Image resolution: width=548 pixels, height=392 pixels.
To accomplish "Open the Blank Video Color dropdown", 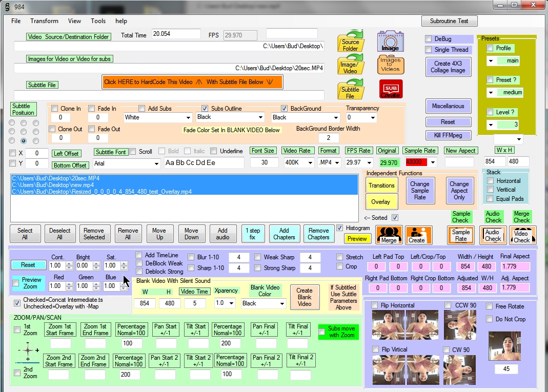I will tap(282, 303).
